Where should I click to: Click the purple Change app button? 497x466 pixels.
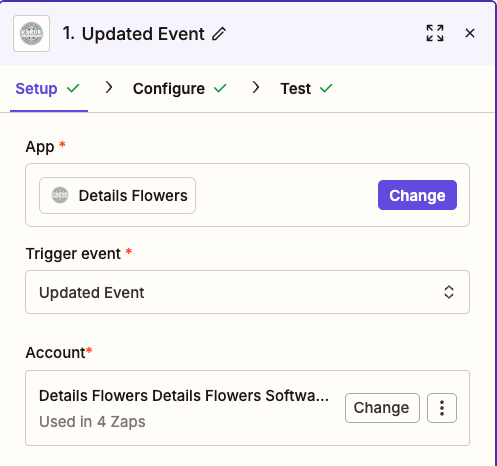417,195
